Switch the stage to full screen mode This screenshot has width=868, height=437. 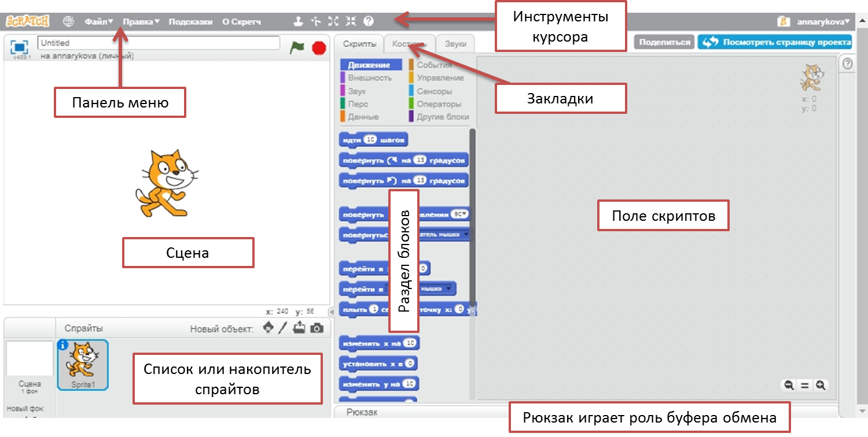point(19,46)
